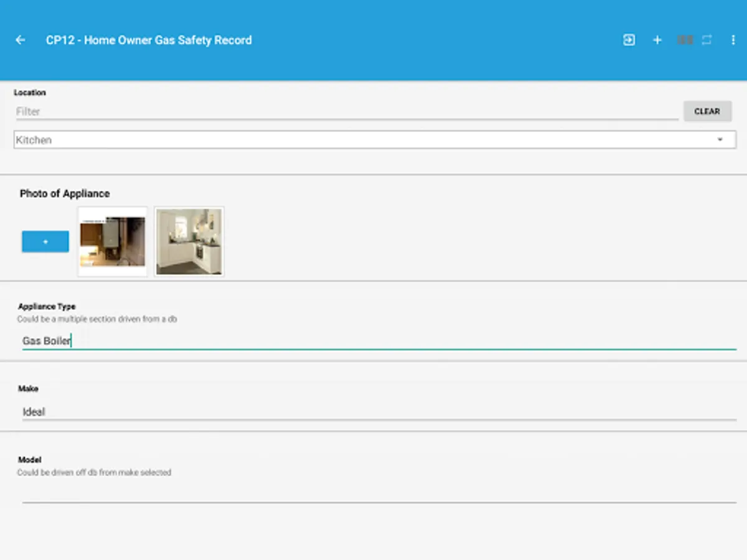The width and height of the screenshot is (747, 560).
Task: Tap the repeat/sync arrows icon
Action: click(707, 40)
